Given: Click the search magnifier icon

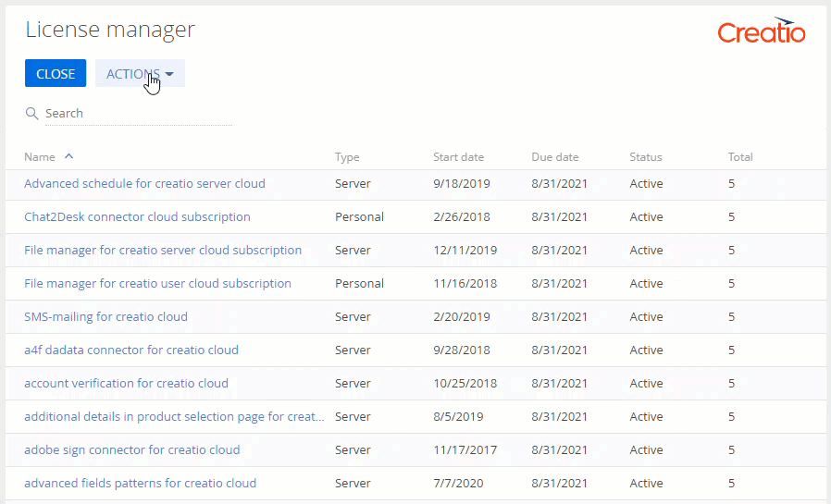Looking at the screenshot, I should (x=31, y=114).
